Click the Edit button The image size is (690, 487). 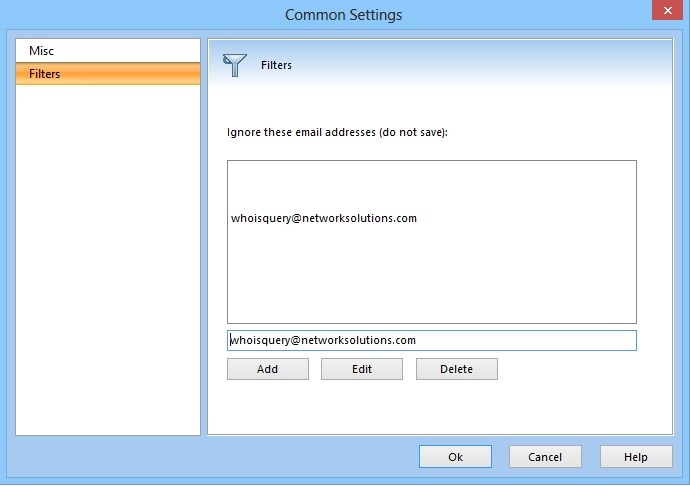coord(362,369)
